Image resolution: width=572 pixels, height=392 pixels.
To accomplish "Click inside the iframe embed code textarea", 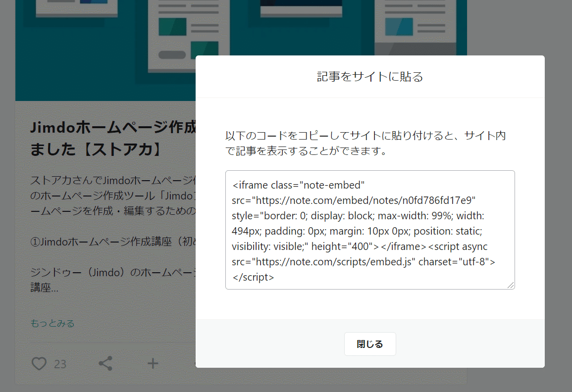I will [x=370, y=230].
